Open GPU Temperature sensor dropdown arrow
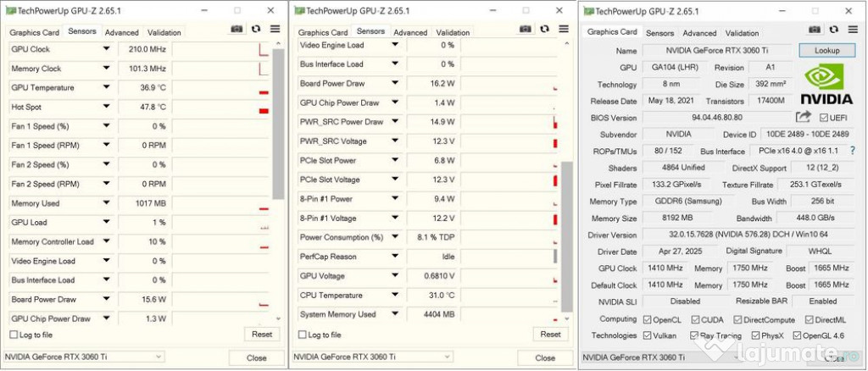 [x=106, y=87]
